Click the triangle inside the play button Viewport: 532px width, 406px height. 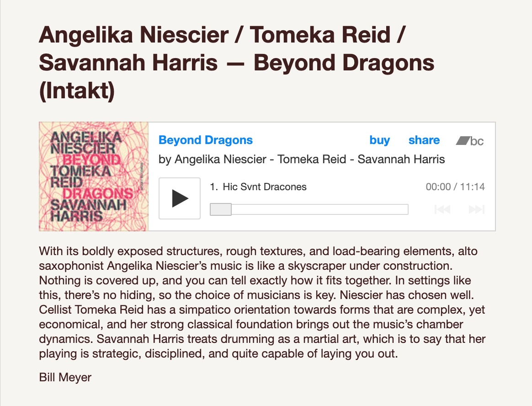click(x=180, y=198)
